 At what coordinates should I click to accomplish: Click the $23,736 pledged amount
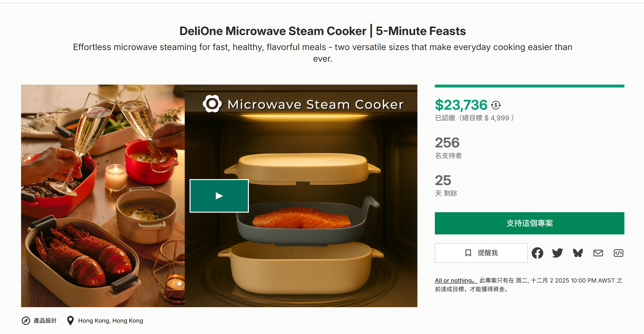pyautogui.click(x=461, y=105)
